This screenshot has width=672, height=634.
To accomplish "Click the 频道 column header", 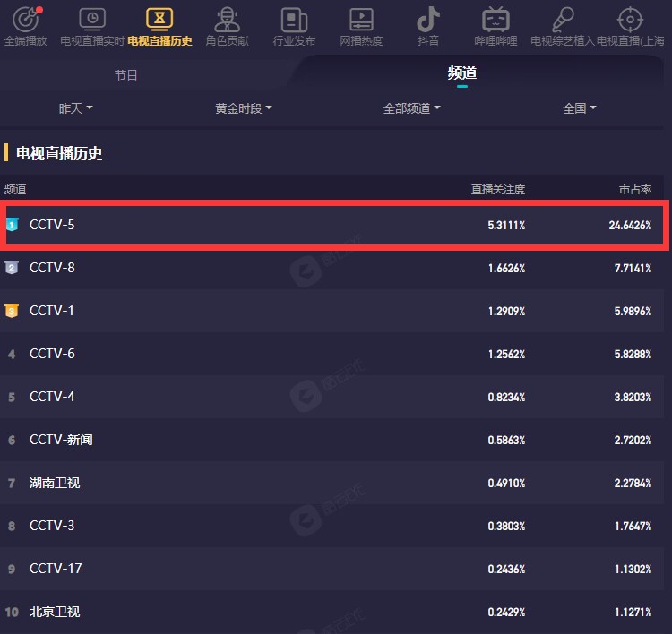I will (x=15, y=189).
